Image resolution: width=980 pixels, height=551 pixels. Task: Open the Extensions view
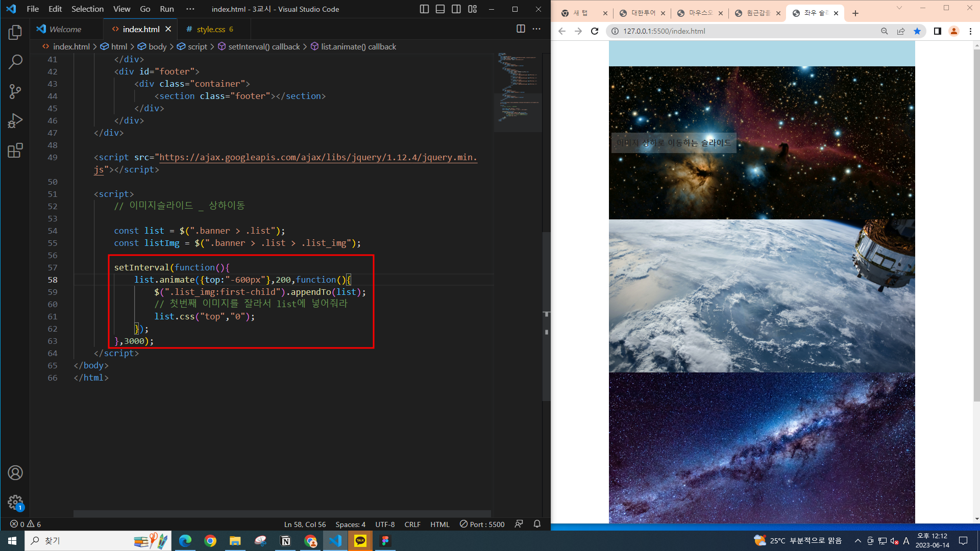15,151
